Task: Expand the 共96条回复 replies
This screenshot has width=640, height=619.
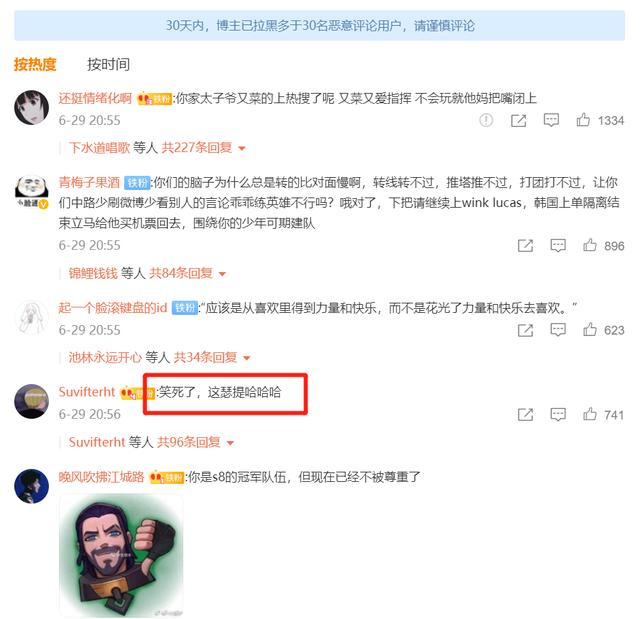Action: [196, 442]
